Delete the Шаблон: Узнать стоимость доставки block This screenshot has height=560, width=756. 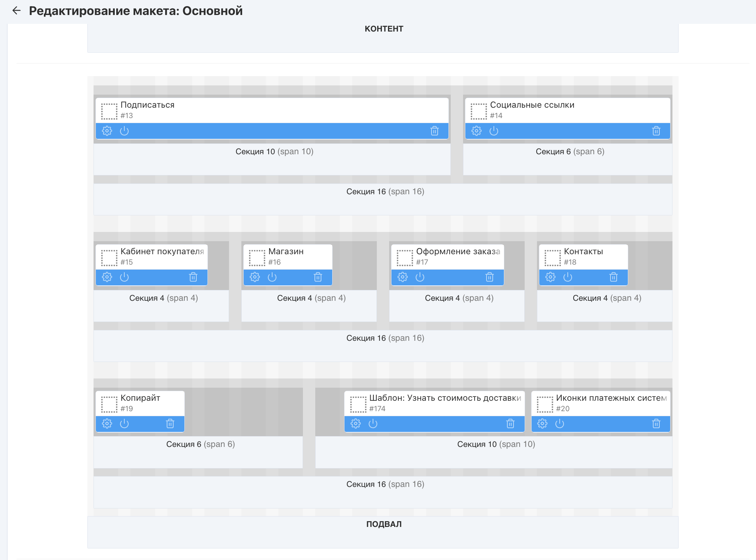tap(510, 424)
